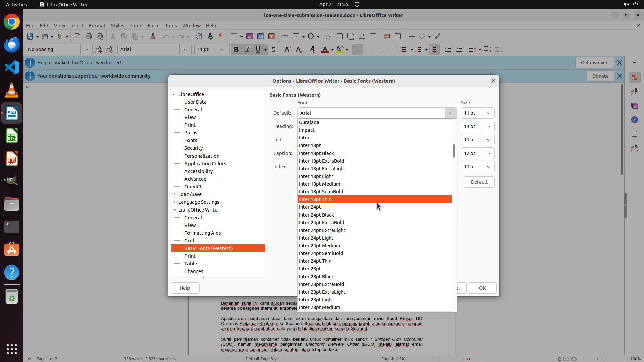Open the Styles menu
This screenshot has height=362, width=644.
coord(117,25)
